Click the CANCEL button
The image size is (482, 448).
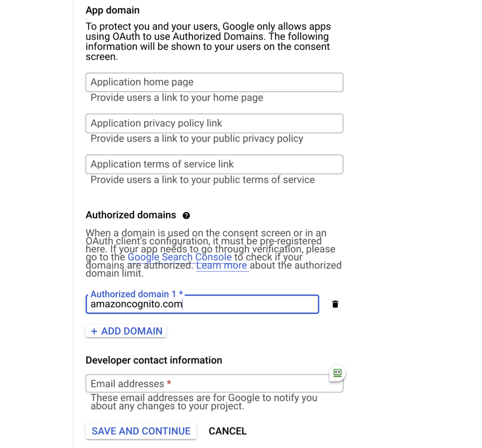pyautogui.click(x=227, y=431)
